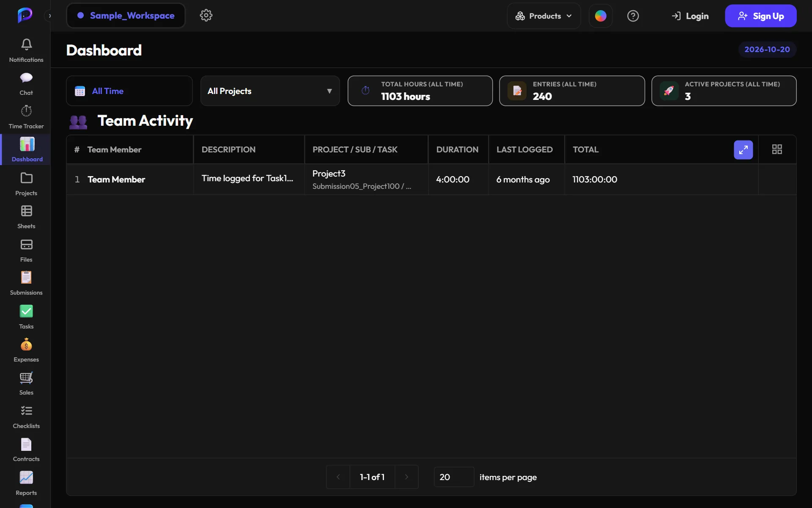Open Sales in the sidebar
The height and width of the screenshot is (508, 812).
pyautogui.click(x=26, y=383)
